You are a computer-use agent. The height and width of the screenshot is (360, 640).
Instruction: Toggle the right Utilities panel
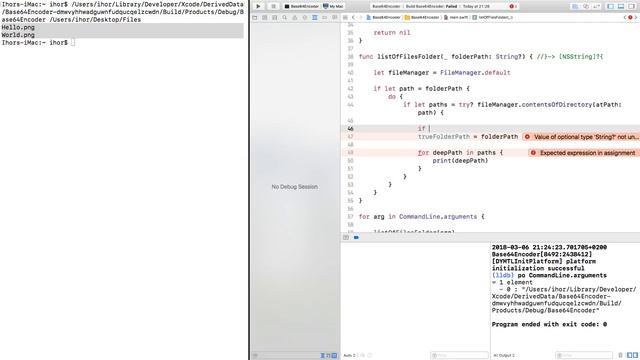tap(631, 6)
